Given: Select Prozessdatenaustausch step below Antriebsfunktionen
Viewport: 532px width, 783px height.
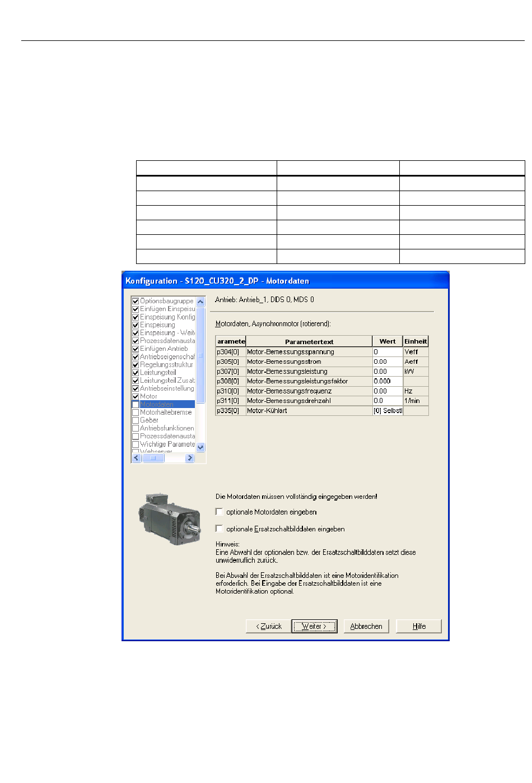Looking at the screenshot, I should click(x=167, y=436).
